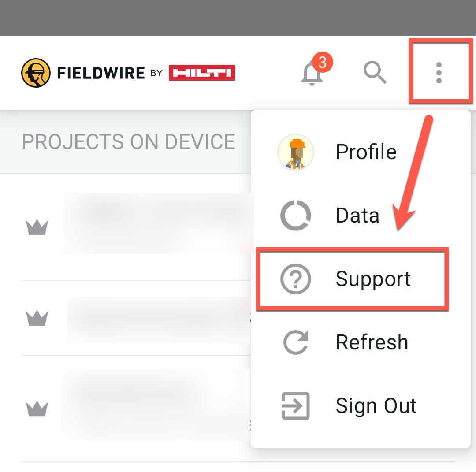This screenshot has height=472, width=476.
Task: Select the search magnifier icon
Action: pos(375,73)
